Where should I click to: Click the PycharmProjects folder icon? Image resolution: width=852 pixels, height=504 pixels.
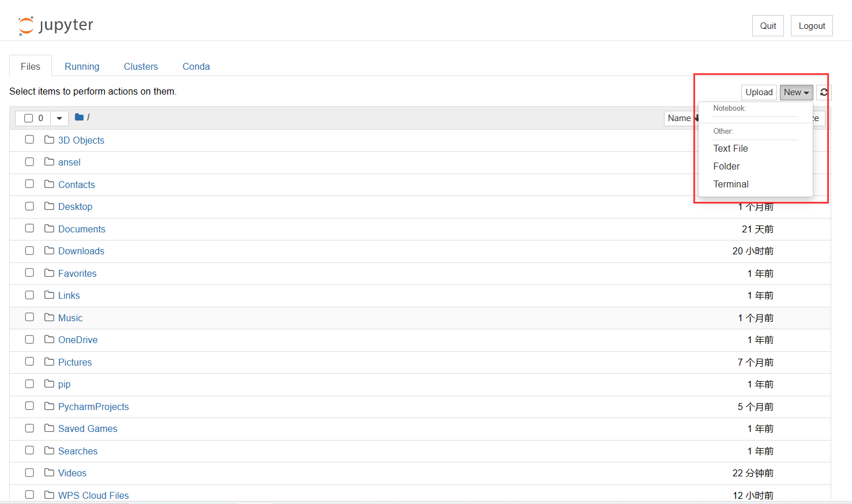[x=49, y=406]
